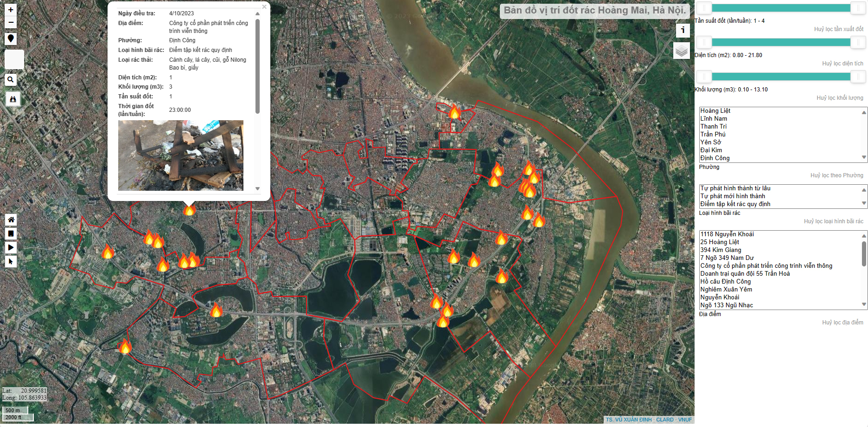Click 'Huỷ lọc theo Phường' link
The width and height of the screenshot is (868, 427).
pyautogui.click(x=836, y=175)
